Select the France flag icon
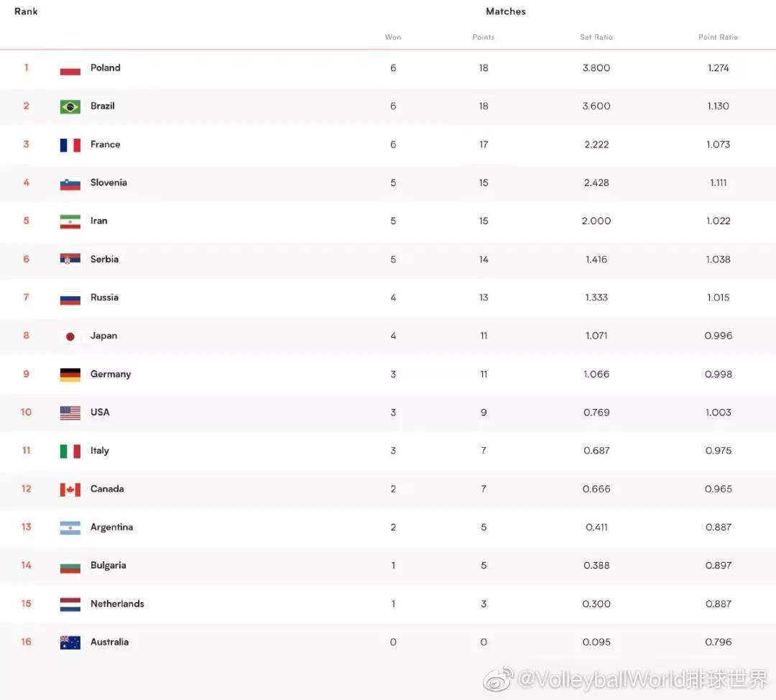This screenshot has width=776, height=700. (70, 145)
